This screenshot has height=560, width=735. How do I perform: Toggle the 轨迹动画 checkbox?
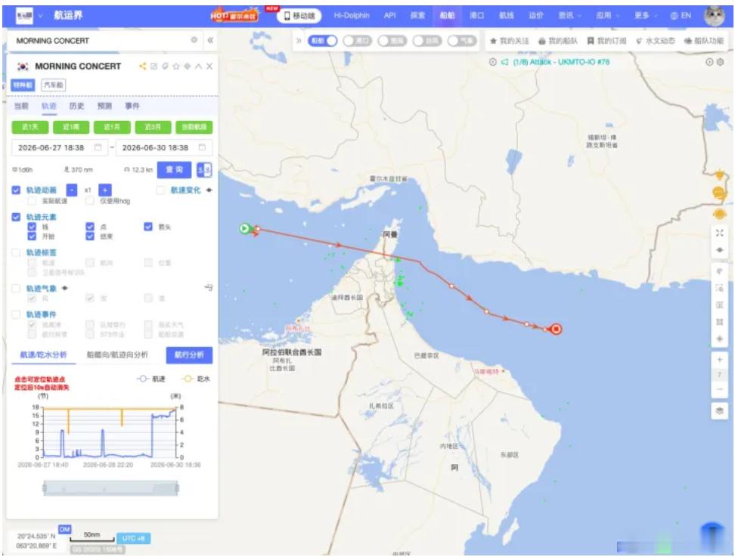pos(16,190)
